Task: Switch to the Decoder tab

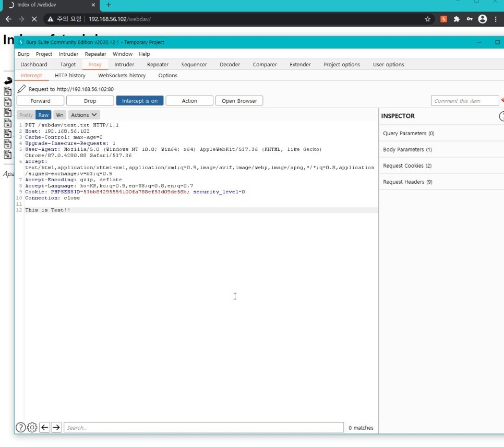Action: [230, 64]
